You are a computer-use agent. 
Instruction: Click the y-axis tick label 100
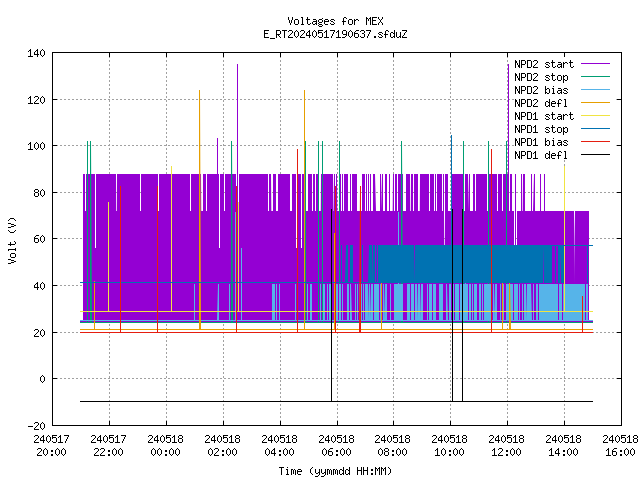36,146
